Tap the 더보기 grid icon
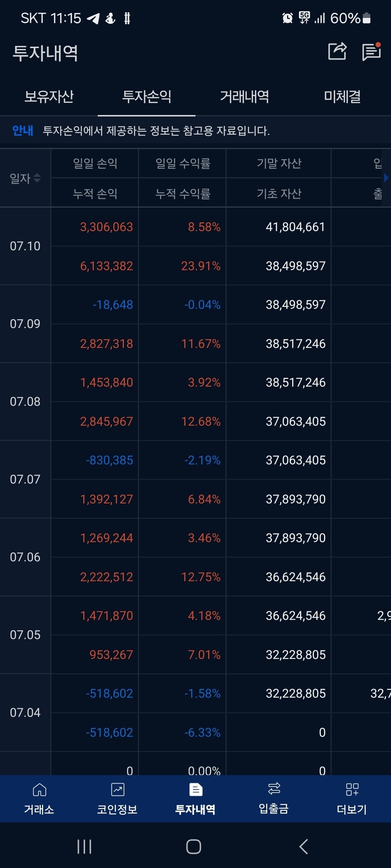 pyautogui.click(x=352, y=790)
